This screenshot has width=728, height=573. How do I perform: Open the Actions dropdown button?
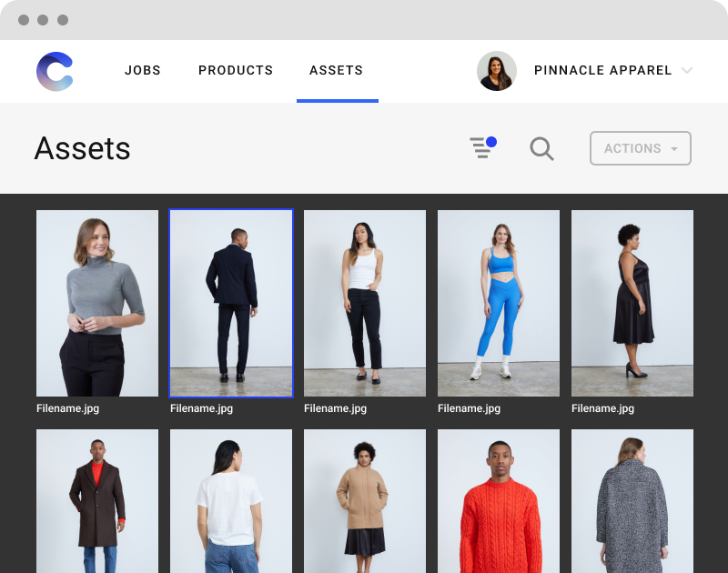pos(640,148)
